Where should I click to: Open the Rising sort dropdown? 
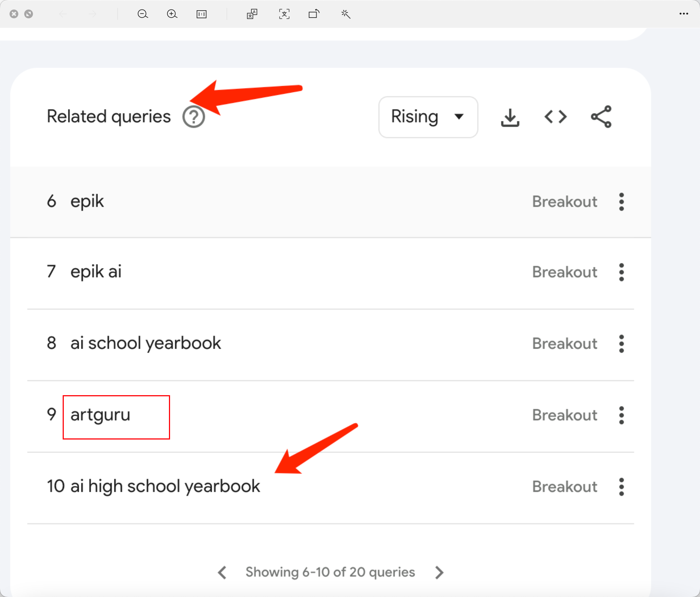428,117
